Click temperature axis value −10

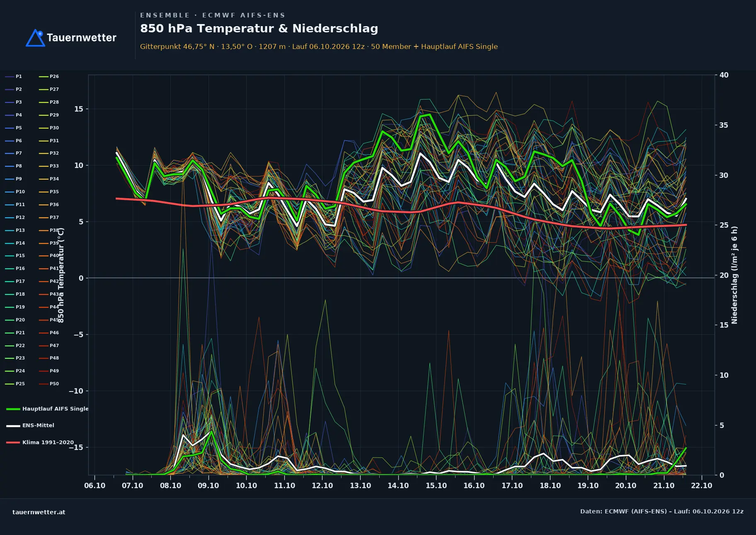click(x=76, y=391)
